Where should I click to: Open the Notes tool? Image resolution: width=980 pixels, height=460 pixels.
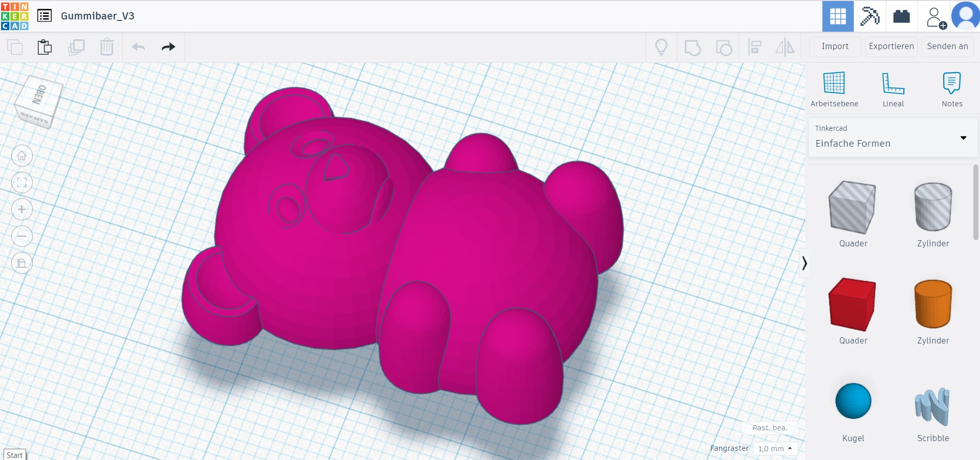[x=952, y=89]
